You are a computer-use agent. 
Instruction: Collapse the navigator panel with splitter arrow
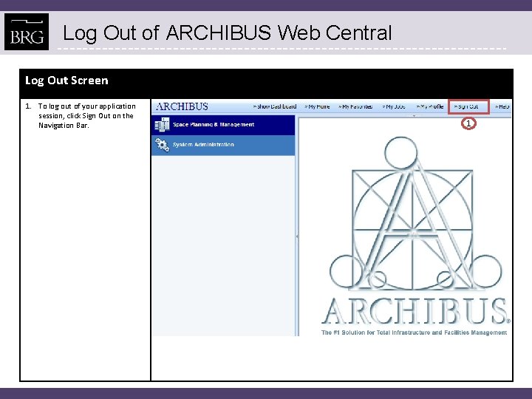tap(297, 236)
